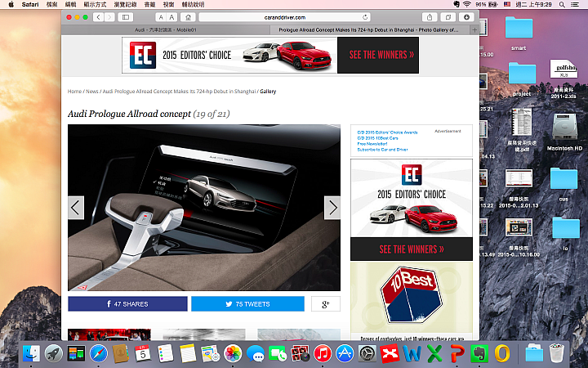Viewport: 588px width, 368px height.
Task: Open the Home page toolbar button
Action: coord(189,17)
